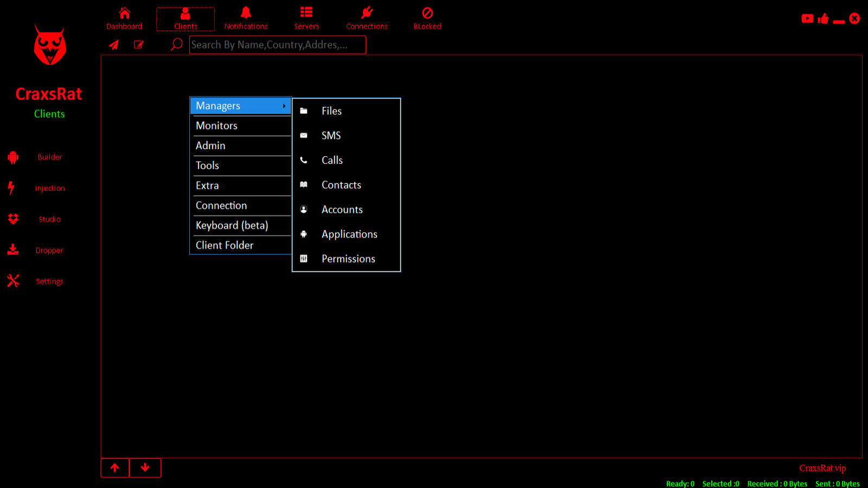Expand the Managers submenu arrow
Image resolution: width=868 pixels, height=488 pixels.
click(x=284, y=106)
